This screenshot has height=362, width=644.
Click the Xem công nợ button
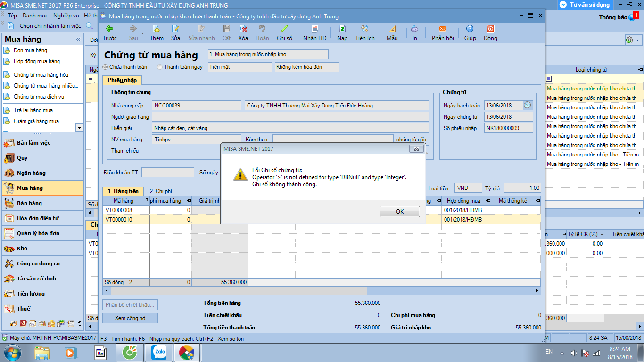[x=130, y=318]
